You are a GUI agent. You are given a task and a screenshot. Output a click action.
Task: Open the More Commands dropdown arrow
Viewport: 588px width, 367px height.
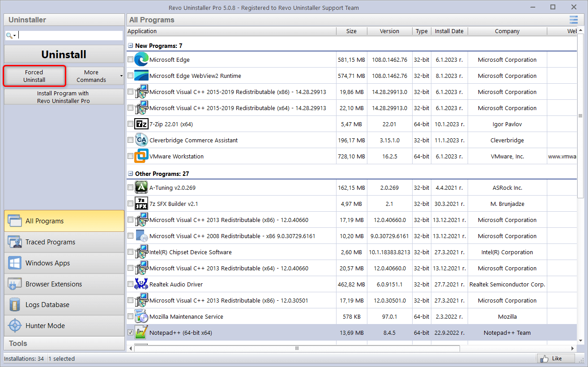tap(121, 76)
